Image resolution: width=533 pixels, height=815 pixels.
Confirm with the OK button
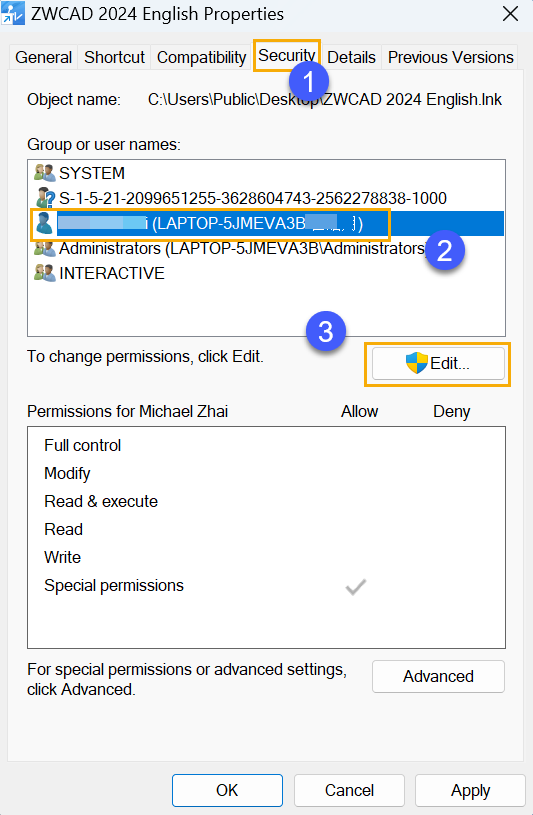pyautogui.click(x=227, y=790)
